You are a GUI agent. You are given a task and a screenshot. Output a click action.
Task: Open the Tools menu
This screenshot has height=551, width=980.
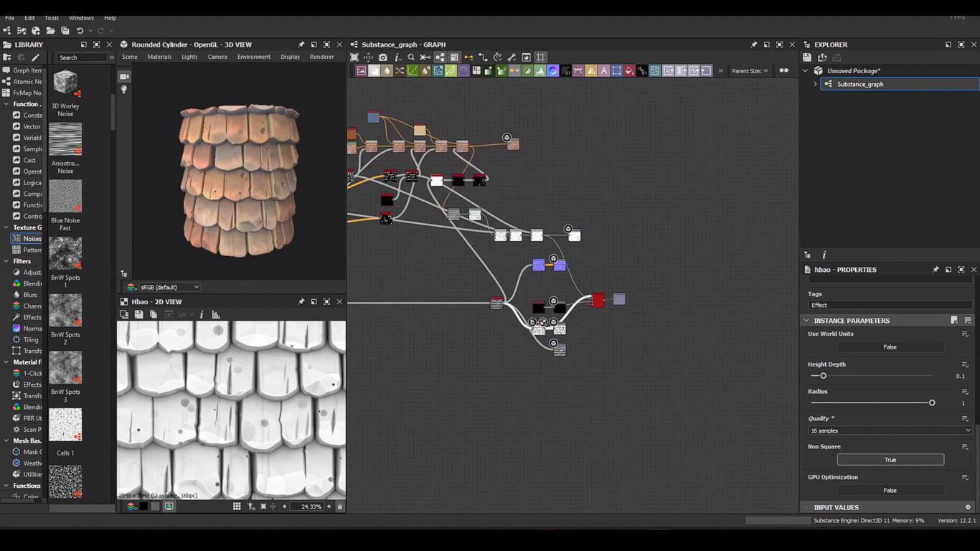[x=52, y=18]
